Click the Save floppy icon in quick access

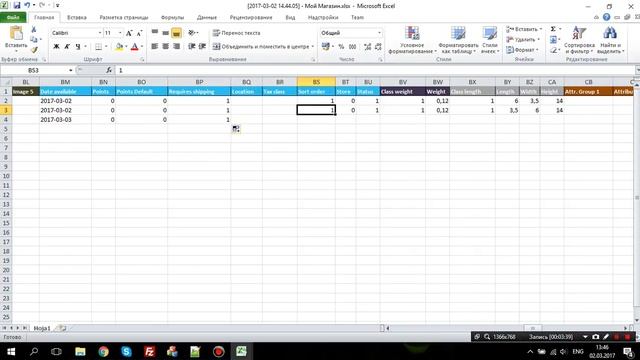tap(17, 5)
